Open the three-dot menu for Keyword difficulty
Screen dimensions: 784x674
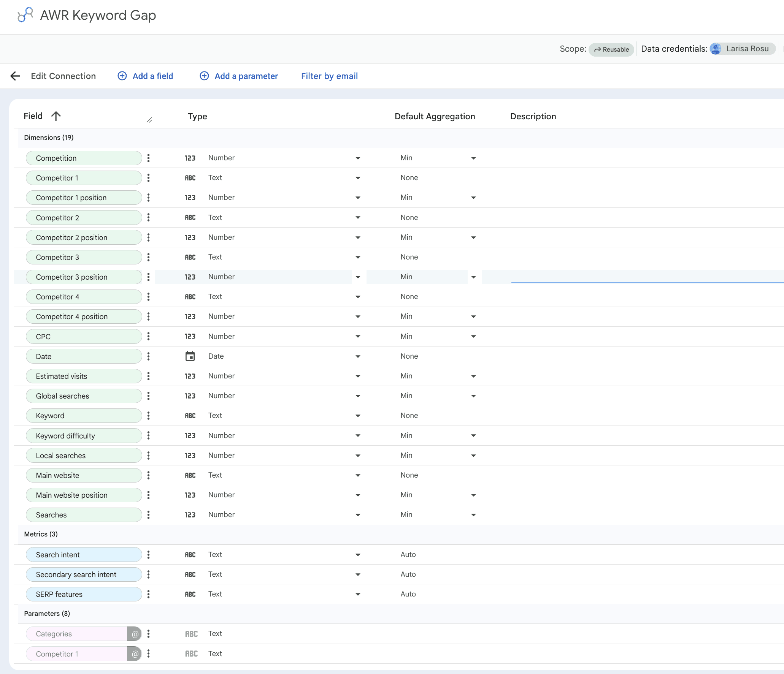tap(148, 435)
